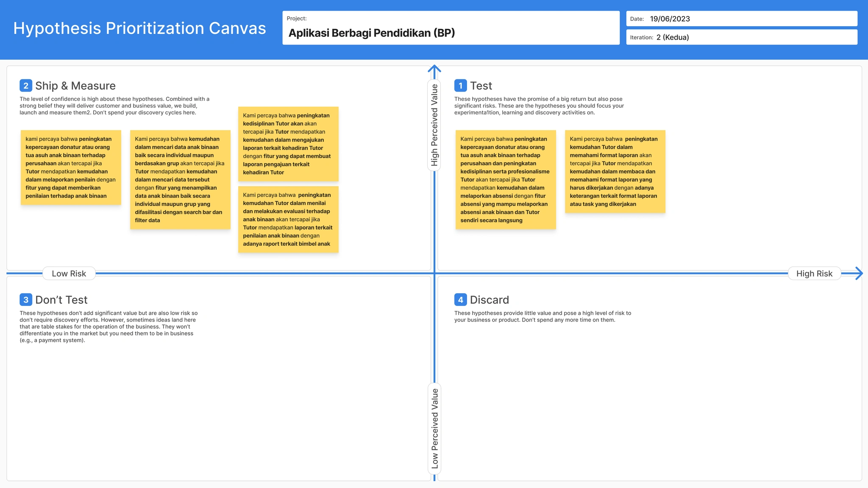Select the sticky note about raport bimbel anak
The image size is (868, 488).
tap(288, 219)
